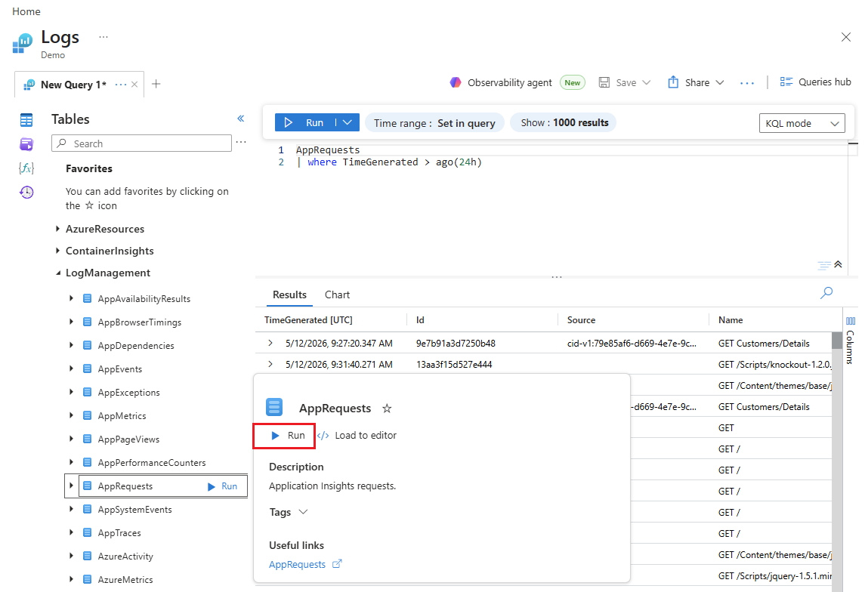Search the results with the magnifier icon
The image size is (868, 592).
826,293
